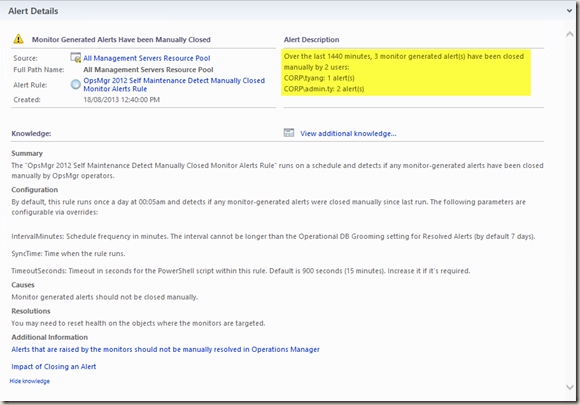Click the Knowledge section heading
Image resolution: width=580 pixels, height=405 pixels.
(31, 134)
